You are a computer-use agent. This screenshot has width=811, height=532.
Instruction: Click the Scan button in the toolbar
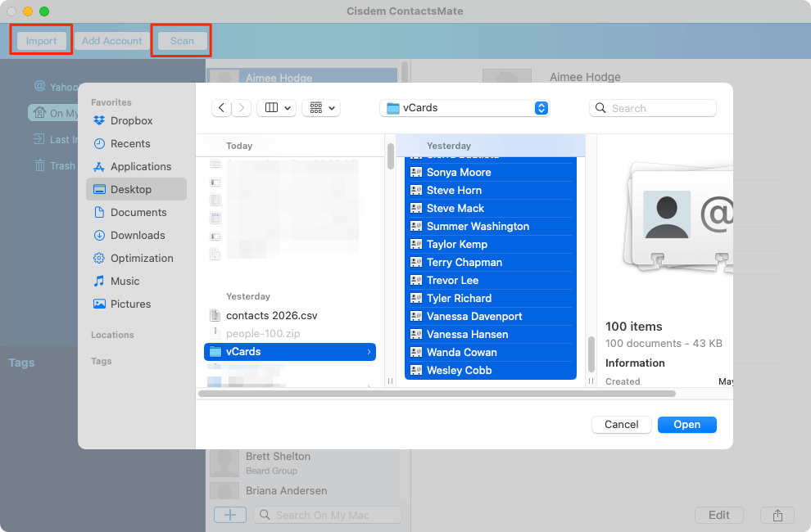click(x=182, y=41)
